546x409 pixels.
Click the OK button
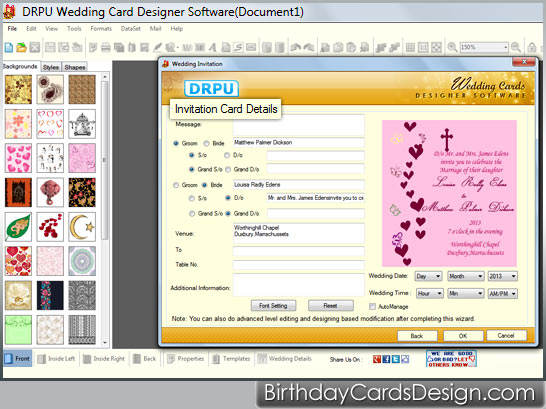(x=463, y=336)
